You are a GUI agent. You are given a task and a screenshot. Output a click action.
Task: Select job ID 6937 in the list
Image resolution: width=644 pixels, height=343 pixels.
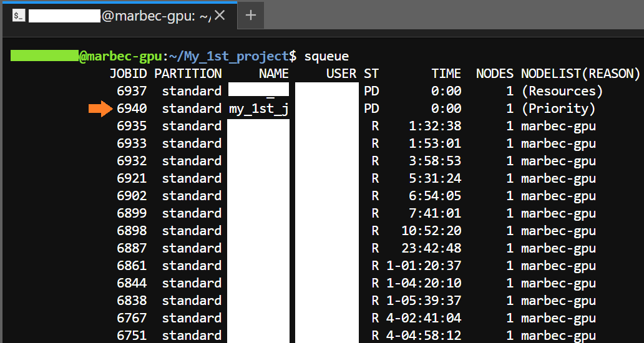[132, 91]
